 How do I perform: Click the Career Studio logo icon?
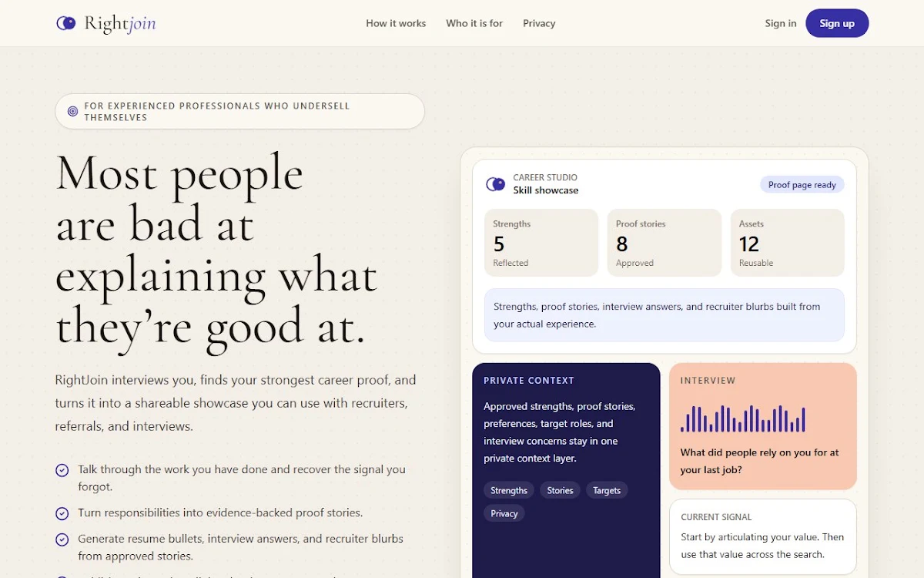pos(495,184)
